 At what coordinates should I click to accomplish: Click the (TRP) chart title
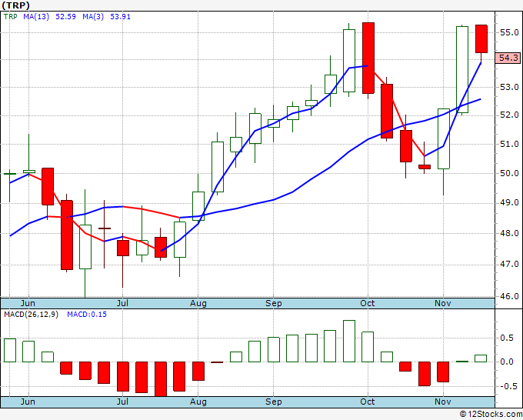[x=16, y=5]
